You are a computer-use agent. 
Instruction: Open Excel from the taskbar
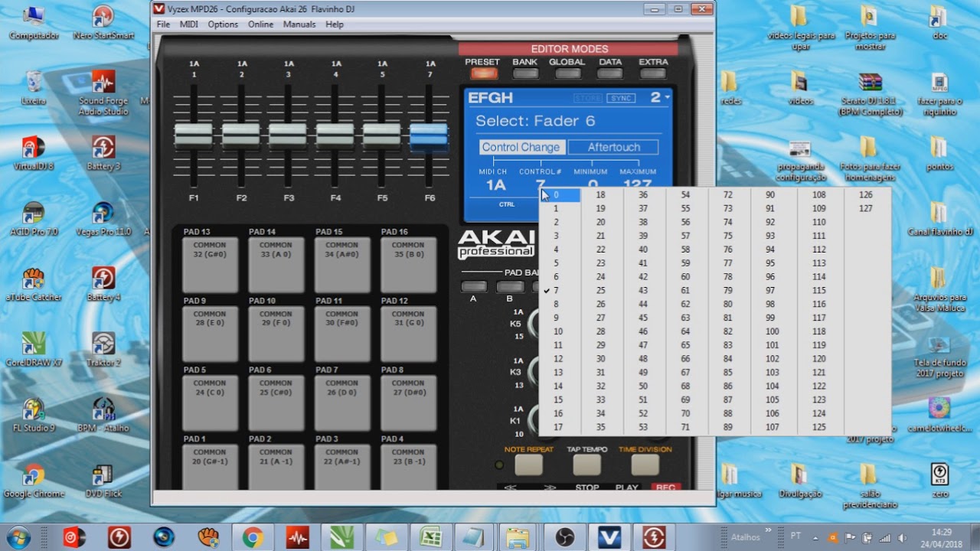[430, 538]
